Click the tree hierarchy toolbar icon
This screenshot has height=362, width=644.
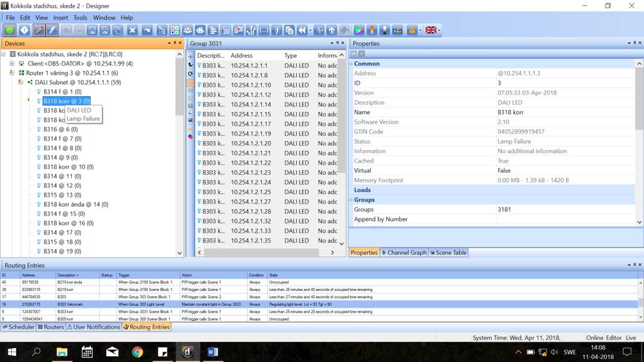[162, 30]
